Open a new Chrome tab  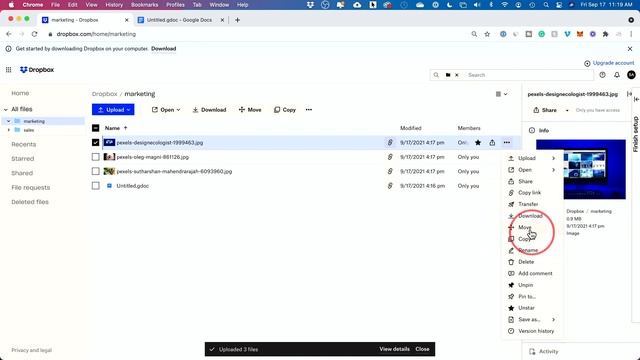[237, 20]
